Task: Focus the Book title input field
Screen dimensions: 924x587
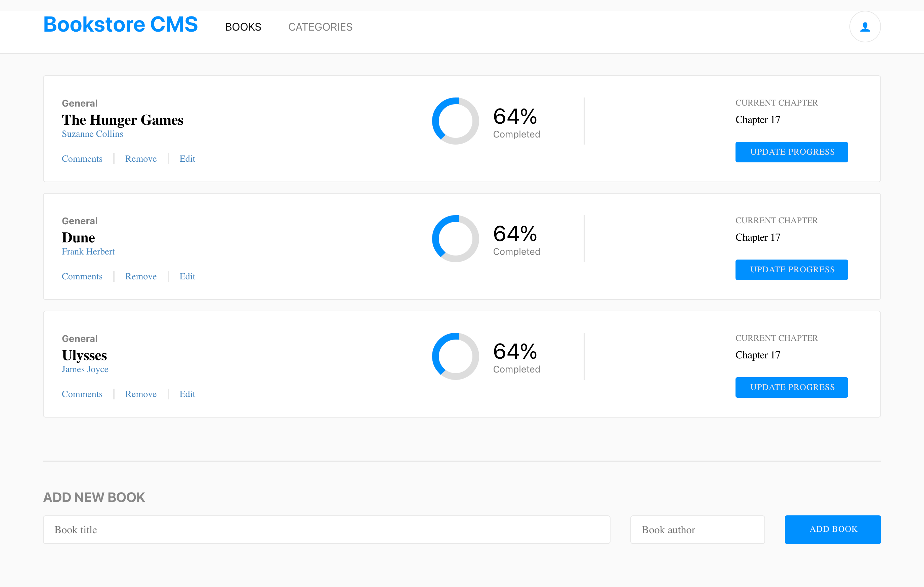Action: 326,530
